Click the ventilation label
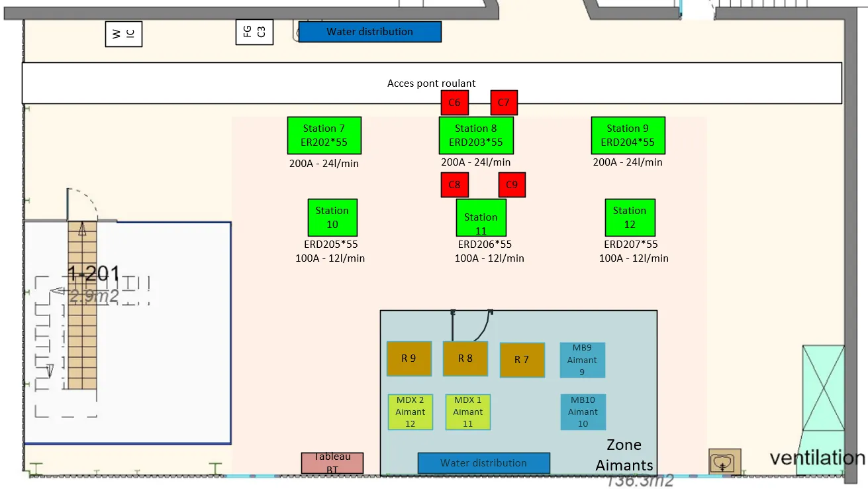Image resolution: width=868 pixels, height=489 pixels. point(818,458)
